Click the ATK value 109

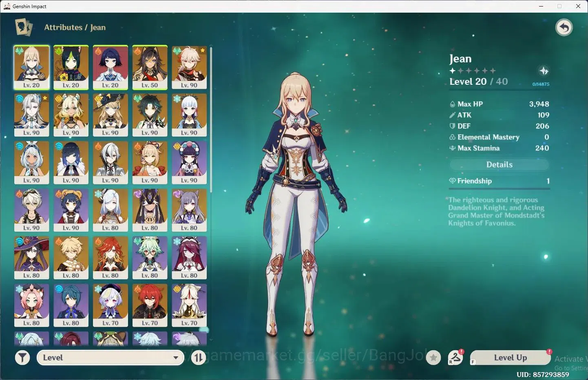point(543,115)
